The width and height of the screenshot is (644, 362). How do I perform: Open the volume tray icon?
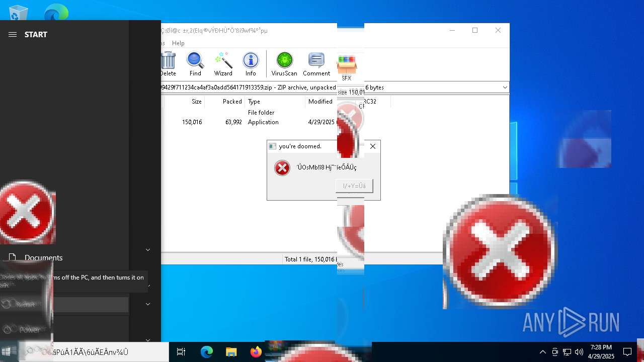(579, 352)
